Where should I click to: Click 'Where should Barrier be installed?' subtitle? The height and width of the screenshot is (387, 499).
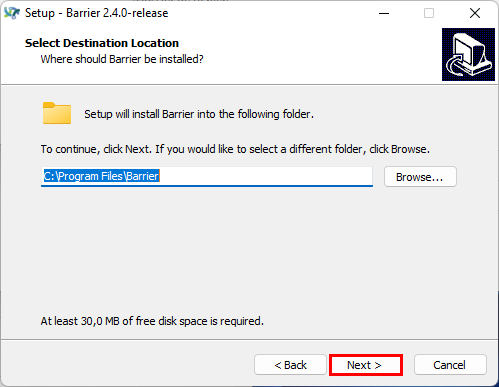point(122,59)
